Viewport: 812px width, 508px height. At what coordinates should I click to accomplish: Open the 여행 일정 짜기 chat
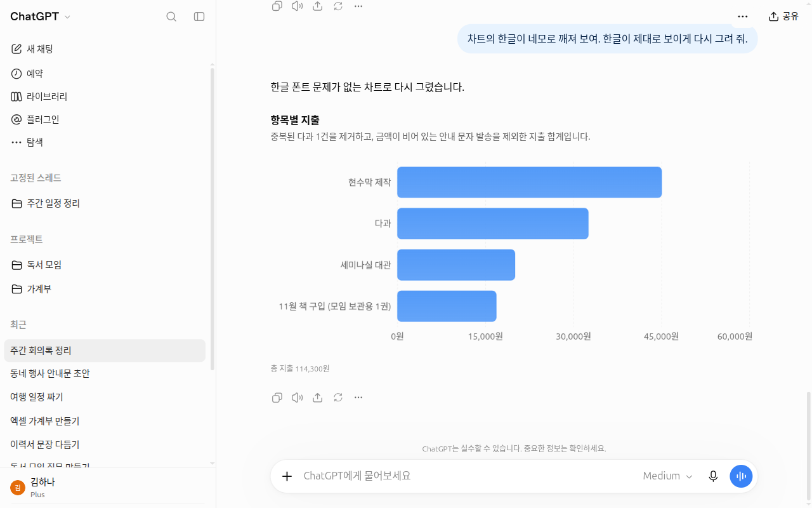pos(105,397)
